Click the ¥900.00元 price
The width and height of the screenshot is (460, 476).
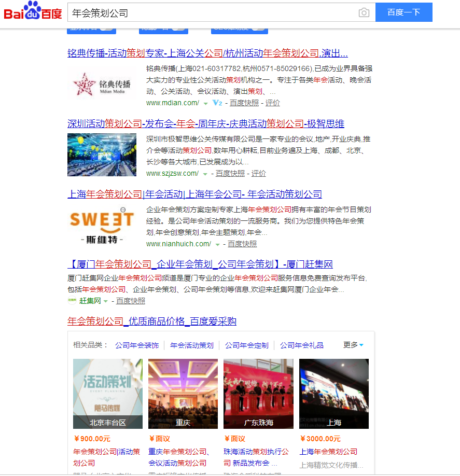click(x=92, y=439)
